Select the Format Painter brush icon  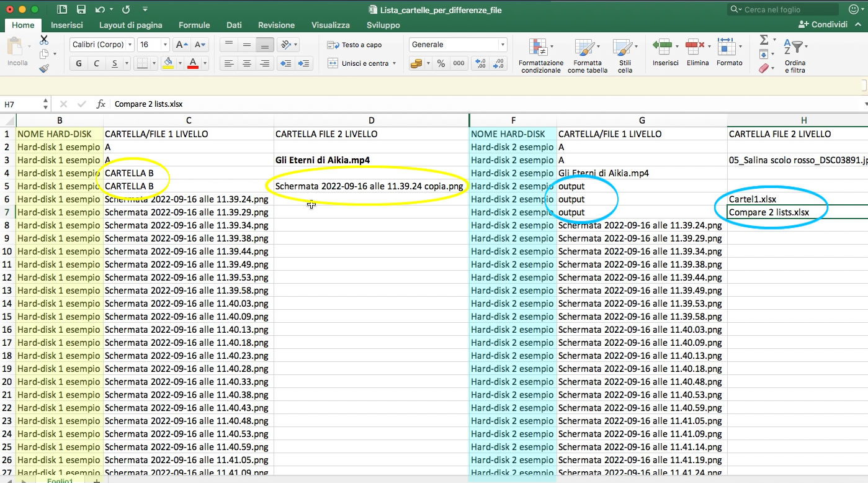tap(44, 68)
